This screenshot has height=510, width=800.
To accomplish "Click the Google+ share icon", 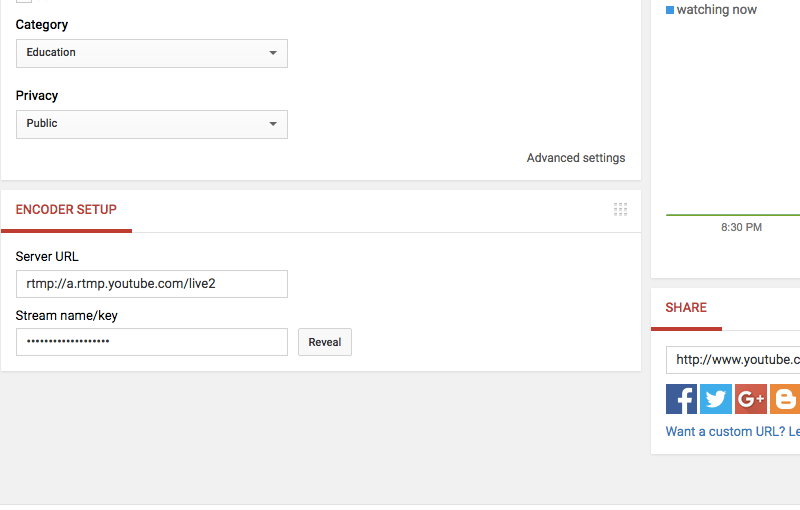I will click(750, 399).
